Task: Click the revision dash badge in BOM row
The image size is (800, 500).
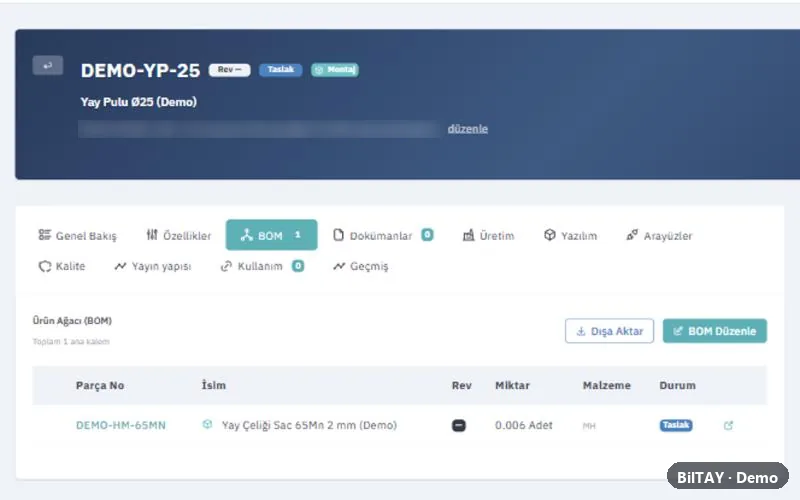Action: click(x=459, y=425)
